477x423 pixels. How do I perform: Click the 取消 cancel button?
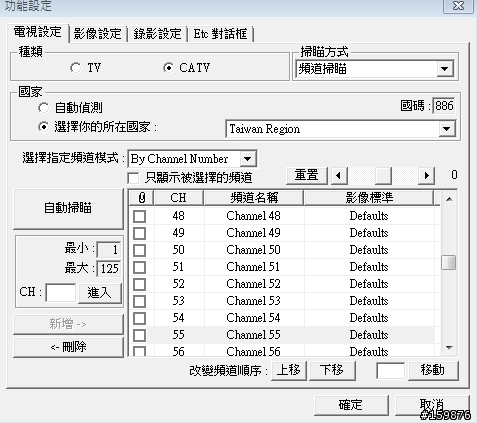(x=432, y=405)
